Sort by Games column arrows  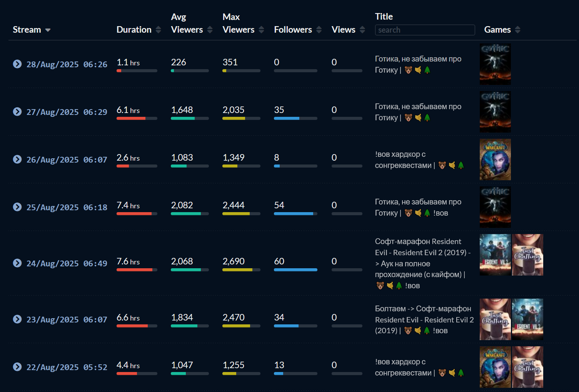point(517,30)
